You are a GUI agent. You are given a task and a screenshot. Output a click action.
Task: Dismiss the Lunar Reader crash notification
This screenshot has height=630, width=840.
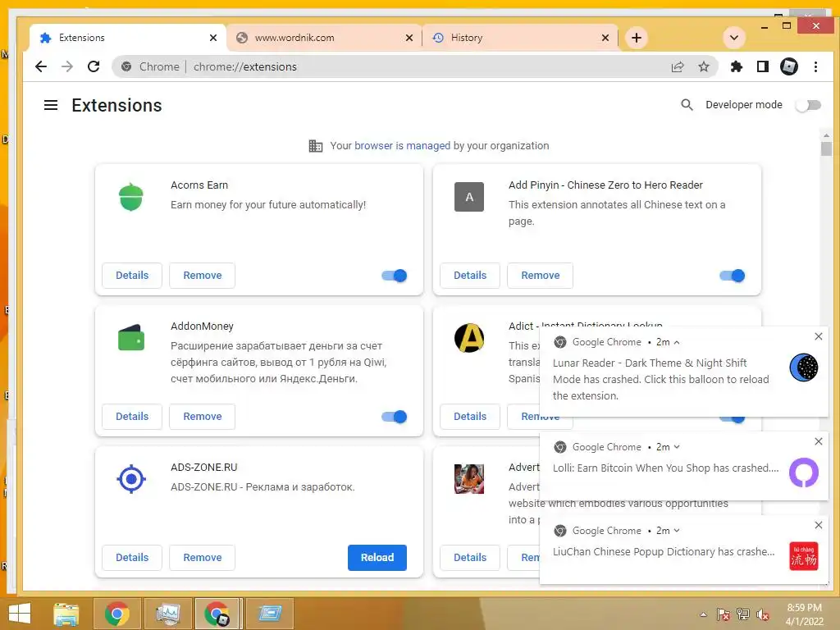pos(818,336)
